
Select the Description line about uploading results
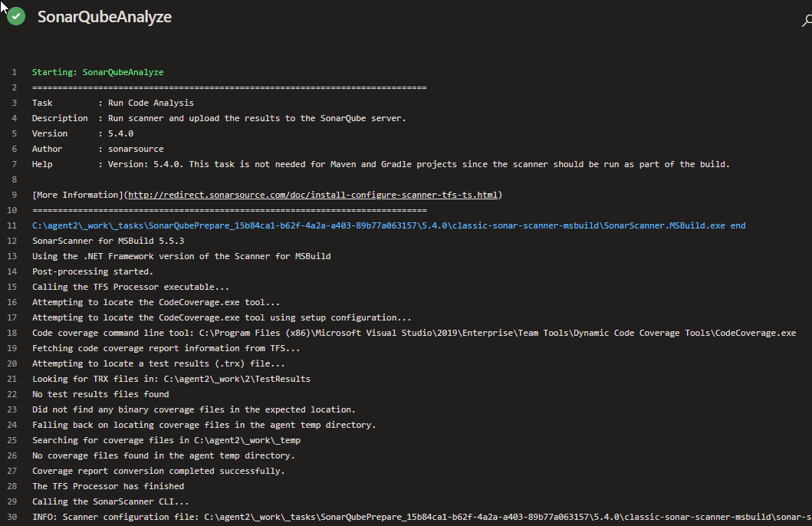coord(219,118)
